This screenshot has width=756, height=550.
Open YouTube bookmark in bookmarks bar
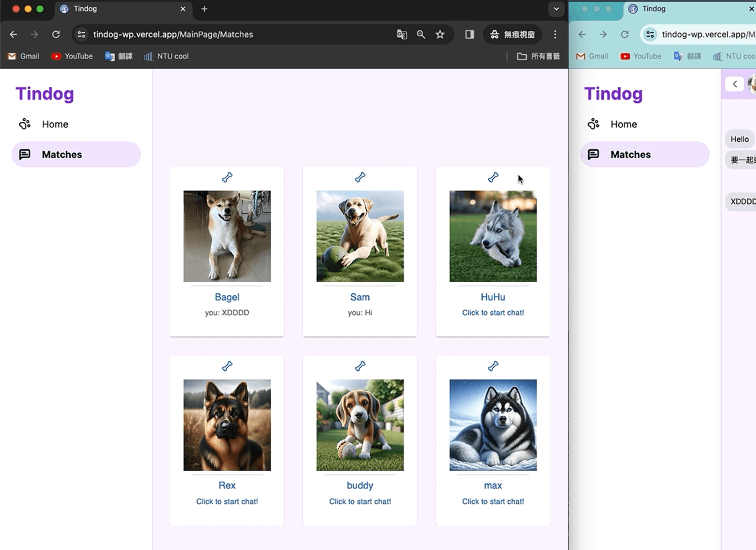[x=72, y=56]
